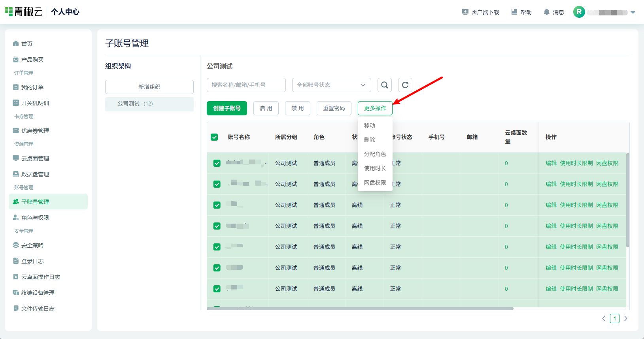Click the 终端设备管理 device icon
This screenshot has height=339, width=644.
click(16, 292)
